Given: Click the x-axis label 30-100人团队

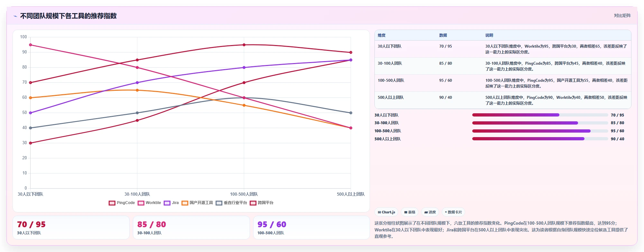Looking at the screenshot, I should click(x=137, y=194).
